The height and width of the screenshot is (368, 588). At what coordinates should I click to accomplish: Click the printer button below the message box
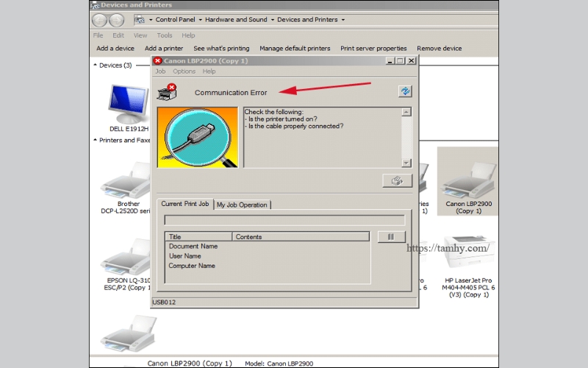pyautogui.click(x=397, y=181)
